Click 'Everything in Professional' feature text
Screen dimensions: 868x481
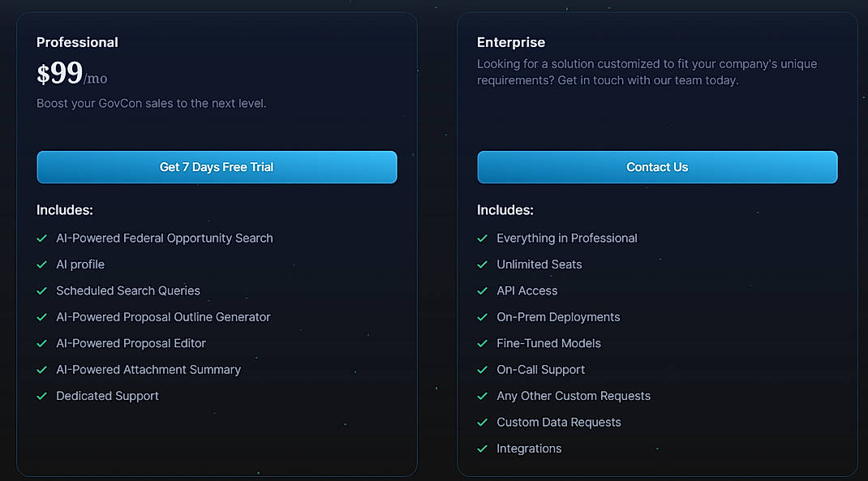(567, 238)
